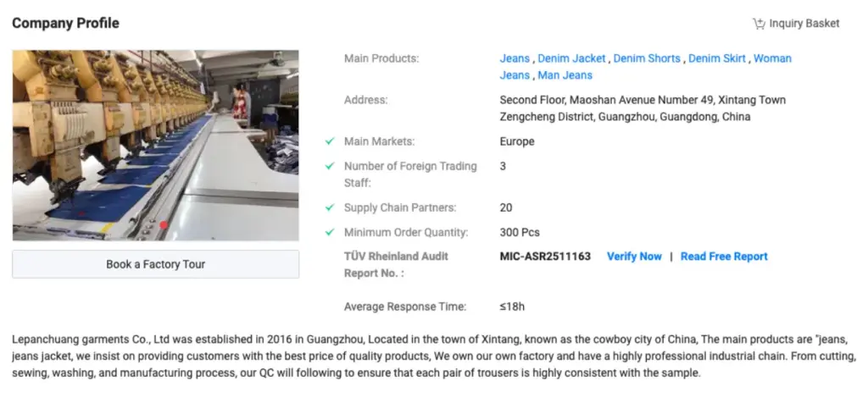Viewport: 868px width, 403px height.
Task: Click the checkmark beside Supply Chain Partners
Action: tap(330, 207)
